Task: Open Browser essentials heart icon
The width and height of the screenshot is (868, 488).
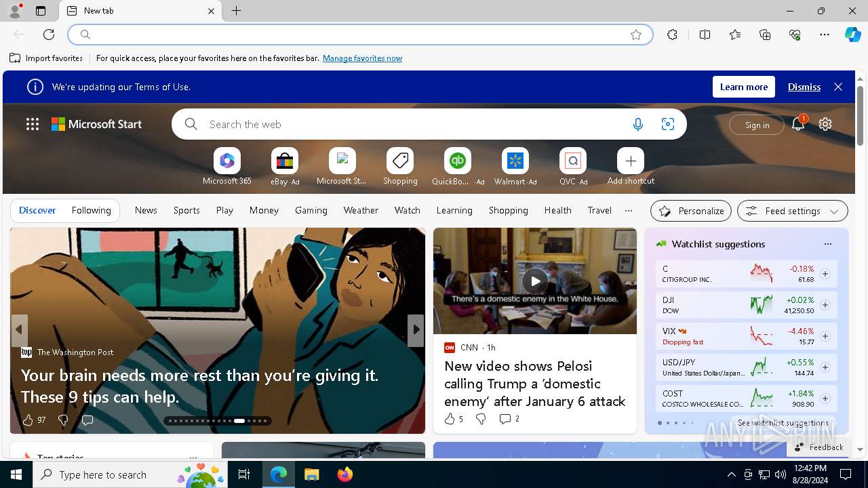Action: (795, 35)
